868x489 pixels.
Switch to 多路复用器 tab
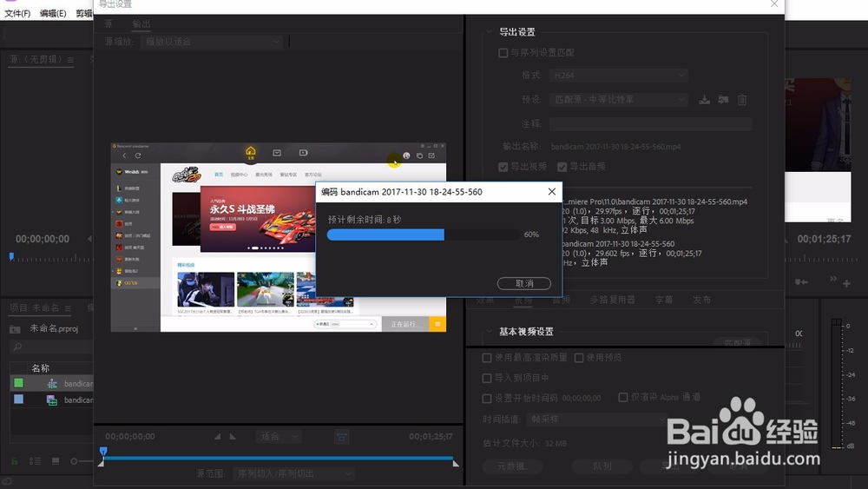coord(612,300)
